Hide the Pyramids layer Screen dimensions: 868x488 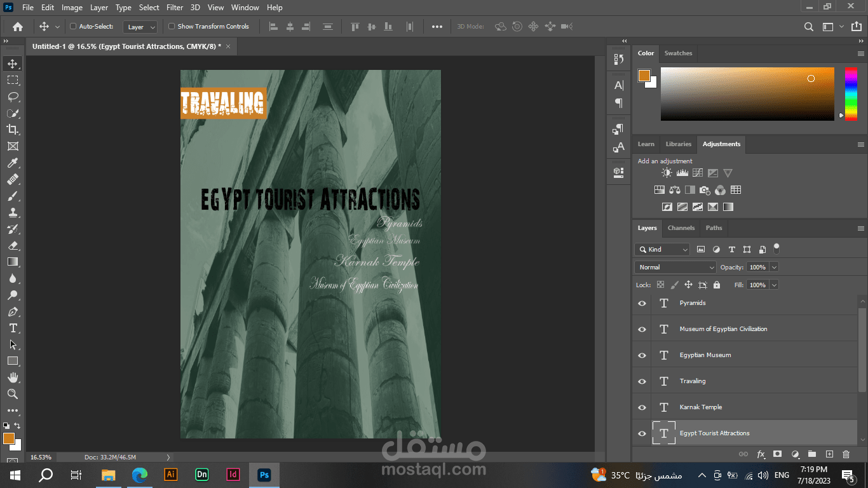tap(642, 303)
